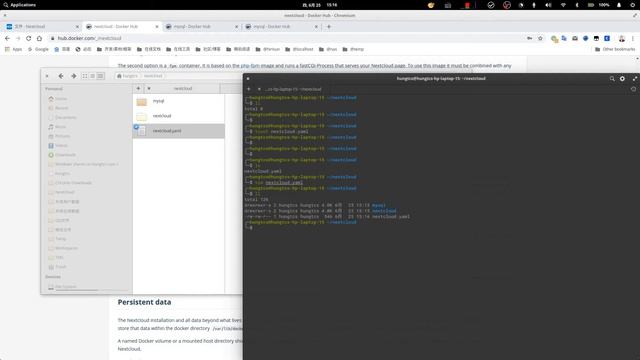
Task: Open Videos in Files sidebar
Action: click(61, 146)
